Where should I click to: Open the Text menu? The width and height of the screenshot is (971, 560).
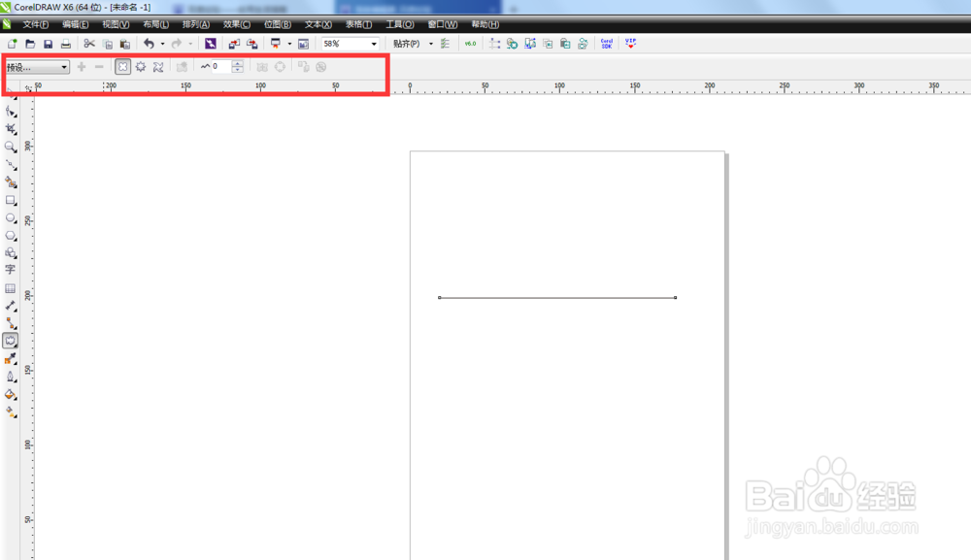[318, 24]
